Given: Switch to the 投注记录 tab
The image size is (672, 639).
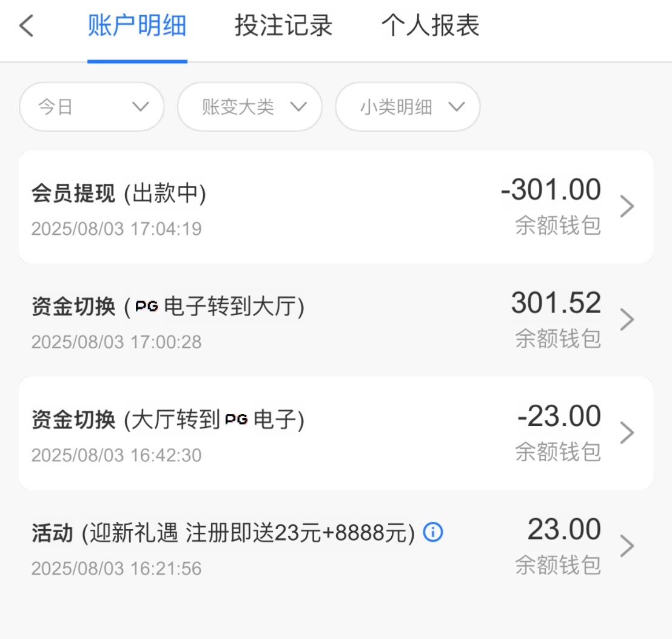Looking at the screenshot, I should click(284, 26).
